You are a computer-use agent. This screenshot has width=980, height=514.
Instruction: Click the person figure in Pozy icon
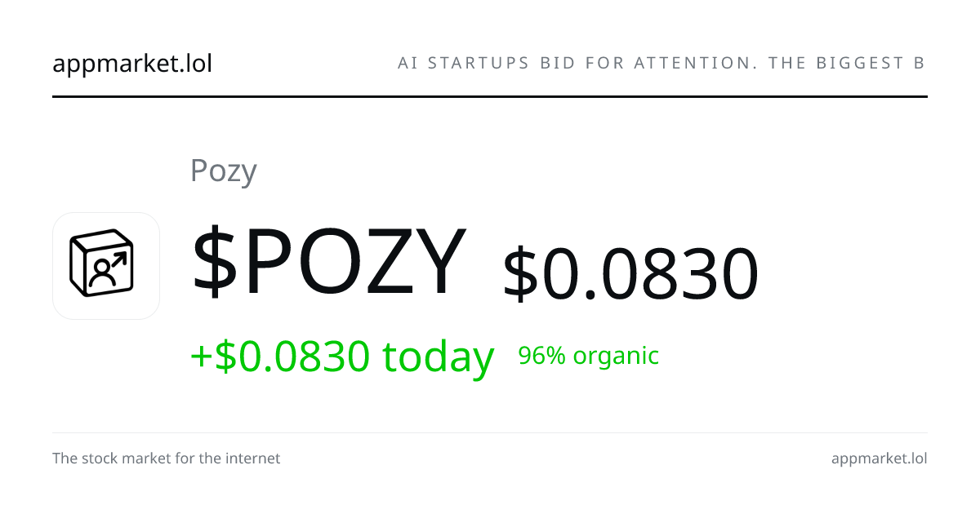[x=103, y=274]
